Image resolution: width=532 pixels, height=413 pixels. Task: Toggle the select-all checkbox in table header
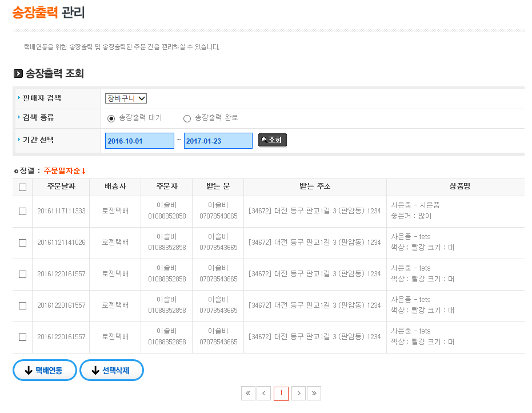(x=22, y=187)
